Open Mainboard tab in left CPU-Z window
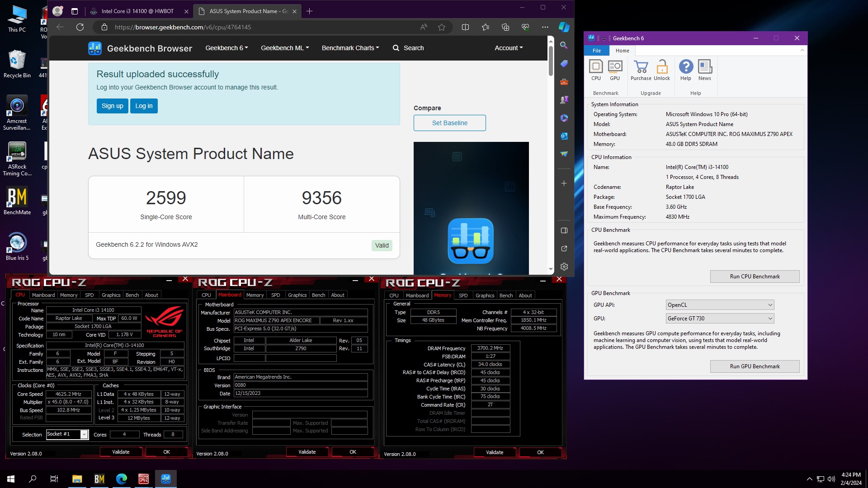 point(43,295)
